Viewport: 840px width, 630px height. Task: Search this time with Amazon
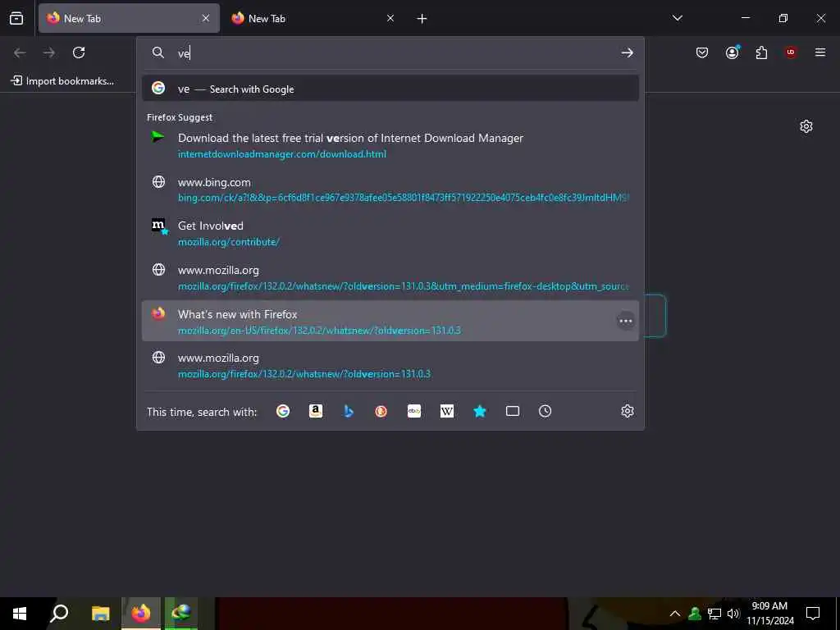(x=316, y=411)
